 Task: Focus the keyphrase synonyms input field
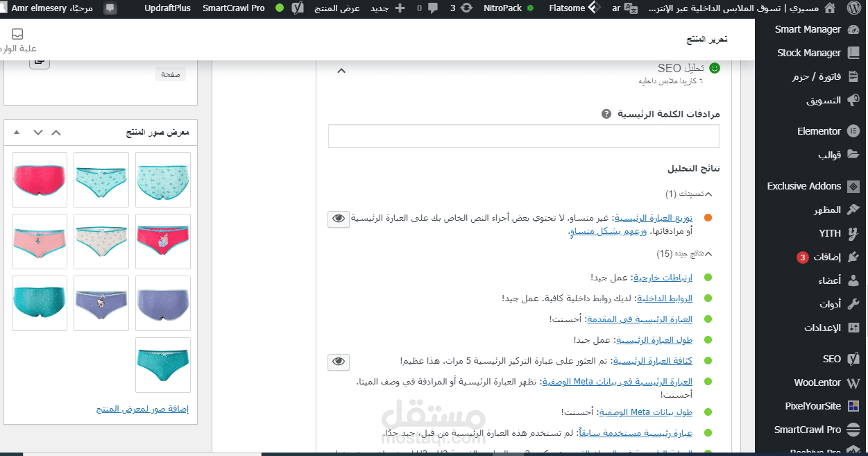[x=524, y=136]
